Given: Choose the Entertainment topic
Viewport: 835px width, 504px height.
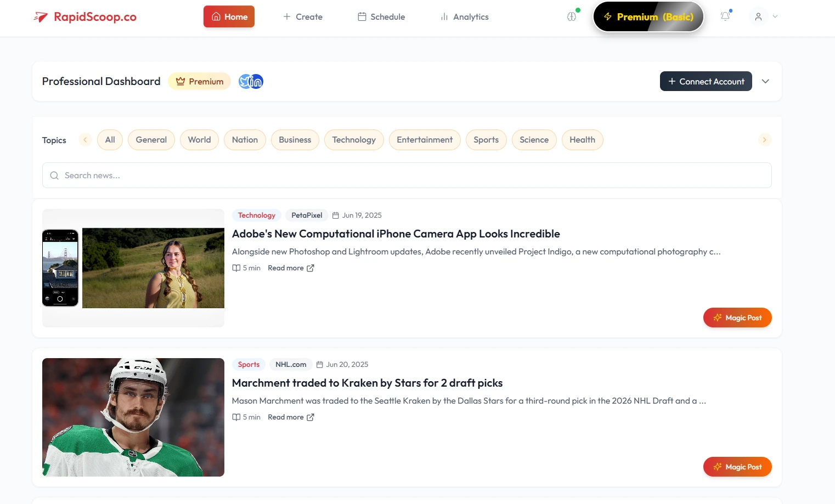Looking at the screenshot, I should (x=425, y=140).
